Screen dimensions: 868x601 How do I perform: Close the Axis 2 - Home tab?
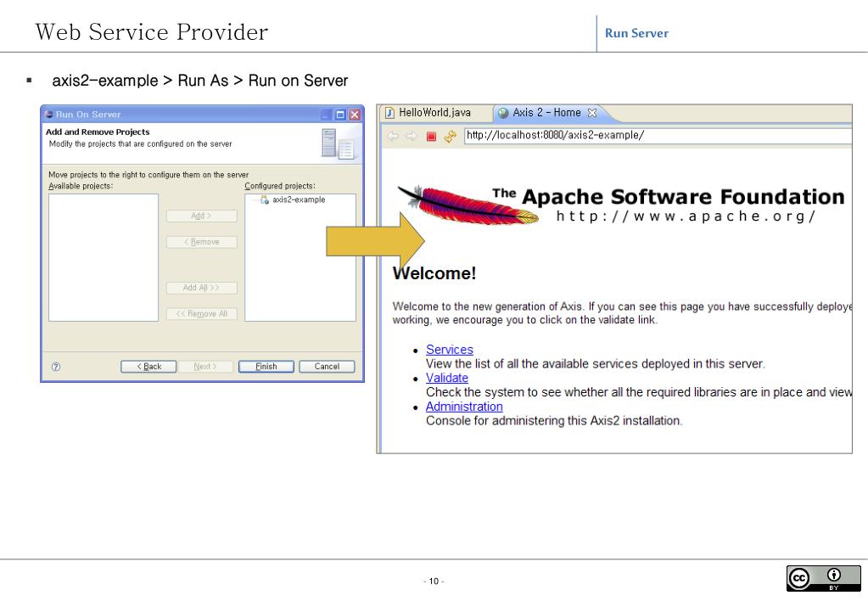591,112
